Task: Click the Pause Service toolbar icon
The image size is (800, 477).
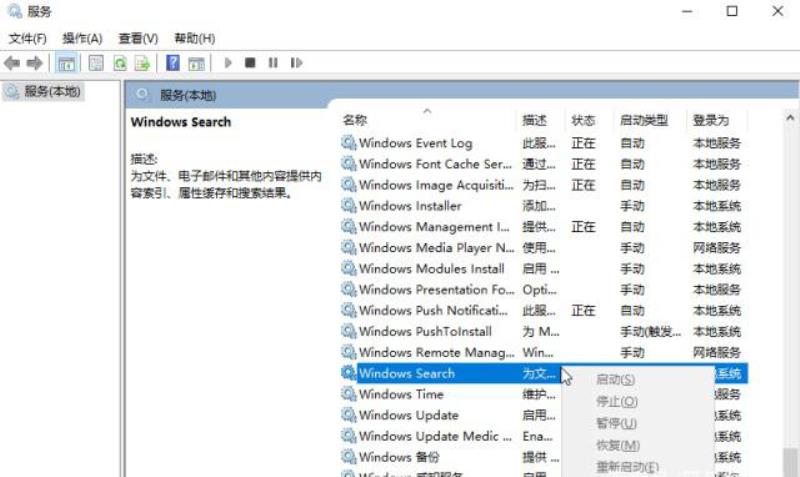Action: coord(273,63)
